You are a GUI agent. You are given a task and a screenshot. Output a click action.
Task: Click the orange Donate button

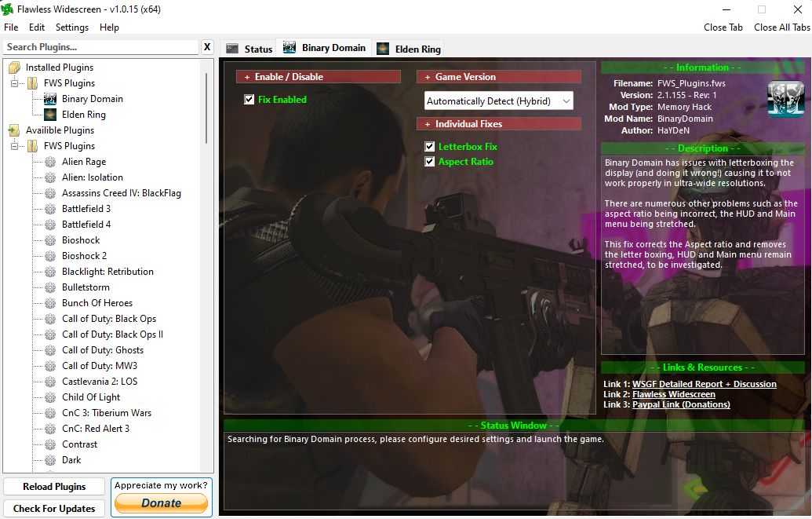[x=162, y=503]
